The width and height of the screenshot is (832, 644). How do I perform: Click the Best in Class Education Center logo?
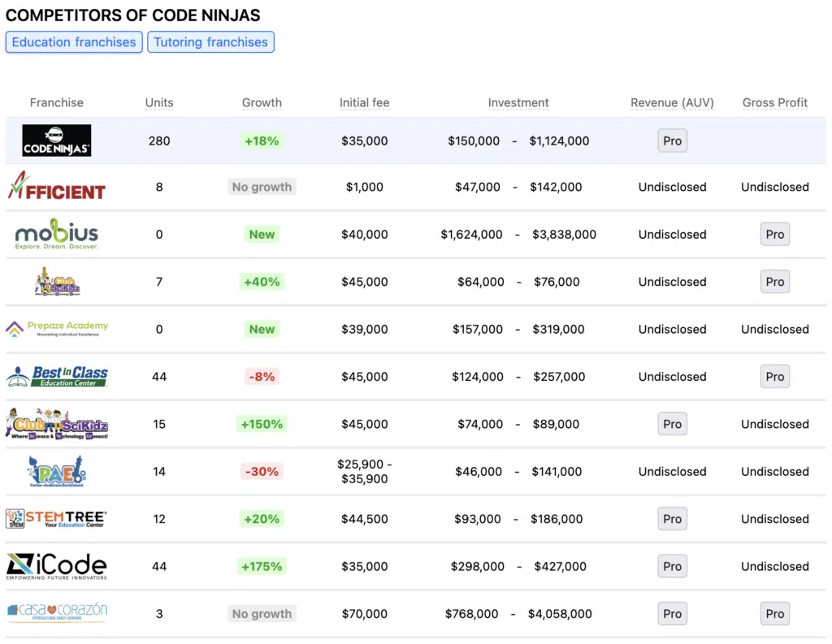point(56,376)
